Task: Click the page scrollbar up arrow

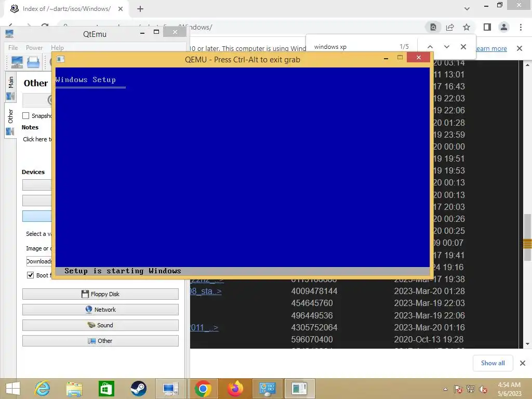Action: point(527,64)
